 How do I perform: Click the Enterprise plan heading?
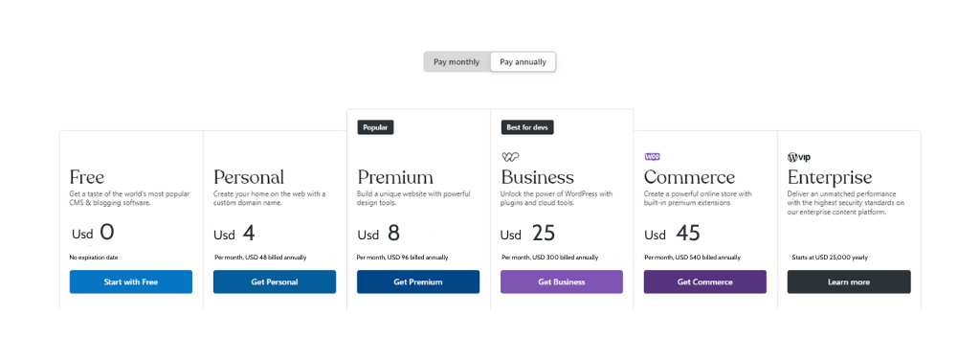point(830,177)
